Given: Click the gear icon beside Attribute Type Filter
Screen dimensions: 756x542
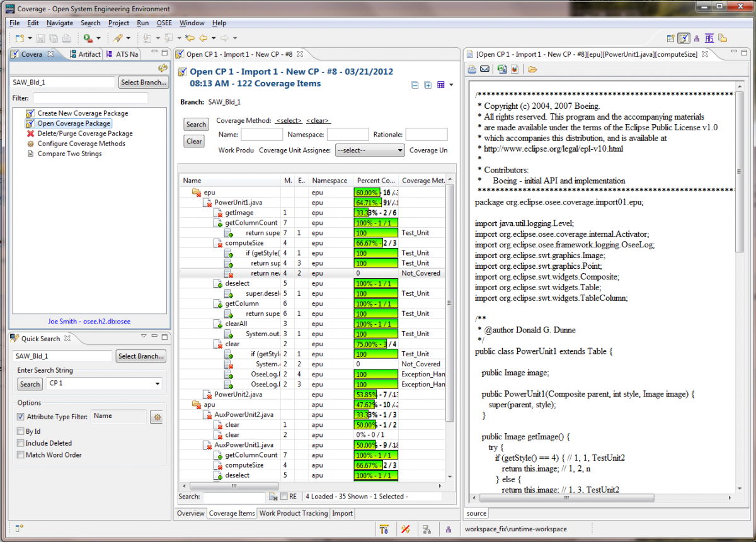Looking at the screenshot, I should [x=157, y=417].
